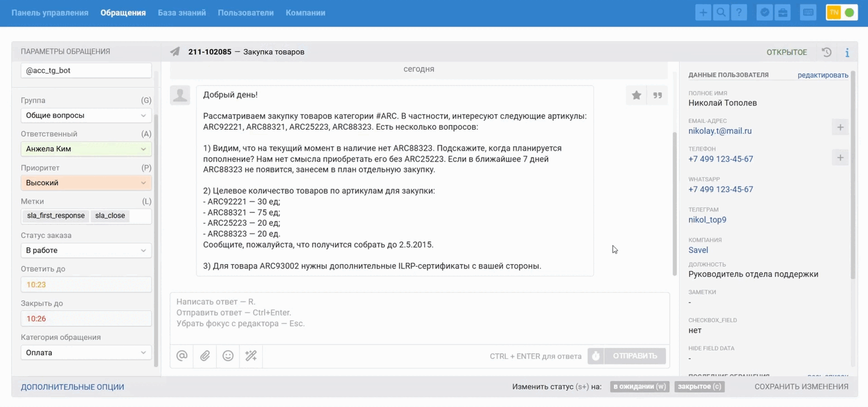Quote the message using the quotation icon

coord(657,95)
